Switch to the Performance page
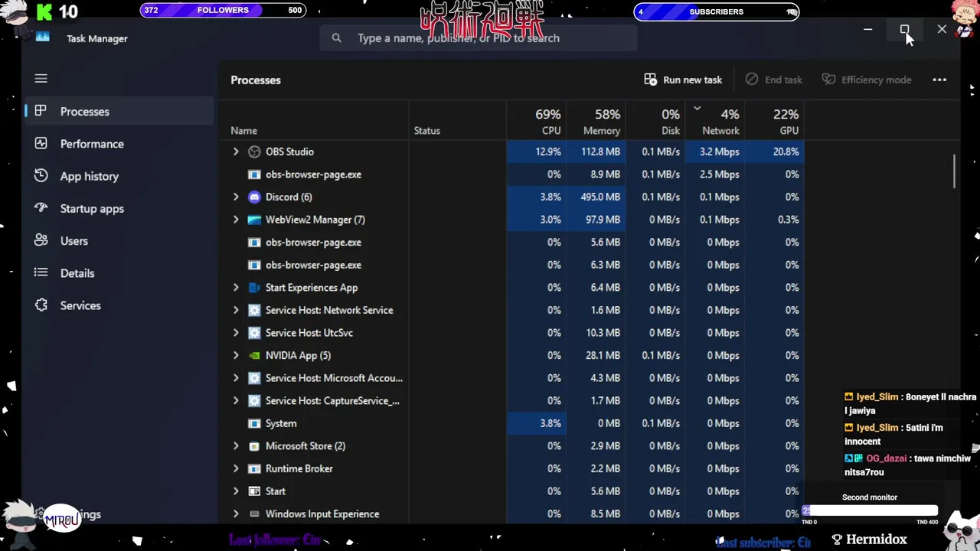Image resolution: width=980 pixels, height=551 pixels. 119,144
